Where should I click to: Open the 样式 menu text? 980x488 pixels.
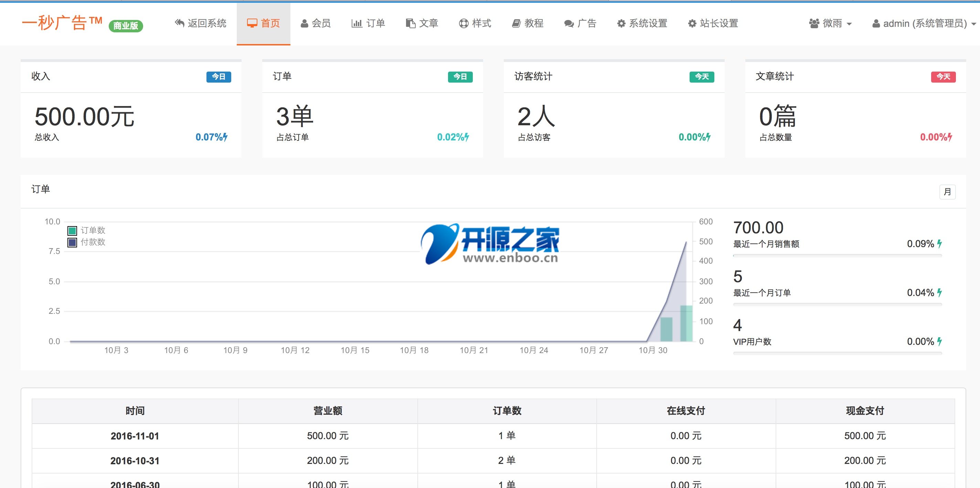tap(482, 23)
